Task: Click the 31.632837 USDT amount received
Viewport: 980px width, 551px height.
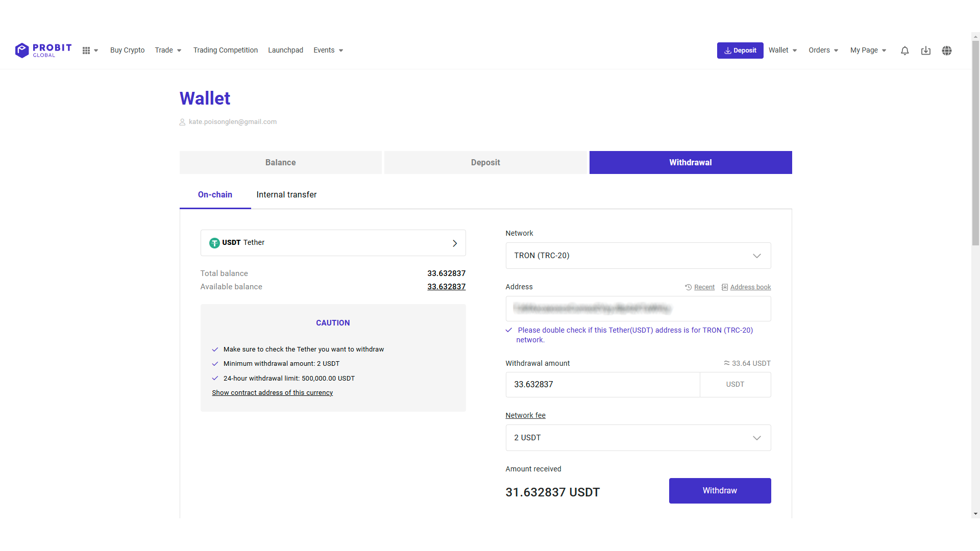Action: coord(552,492)
